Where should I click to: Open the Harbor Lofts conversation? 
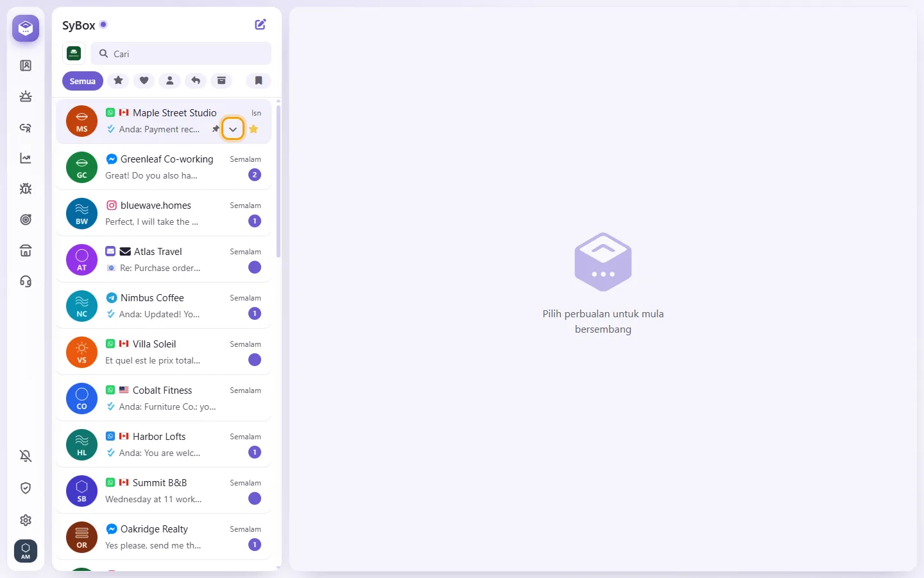(x=164, y=444)
